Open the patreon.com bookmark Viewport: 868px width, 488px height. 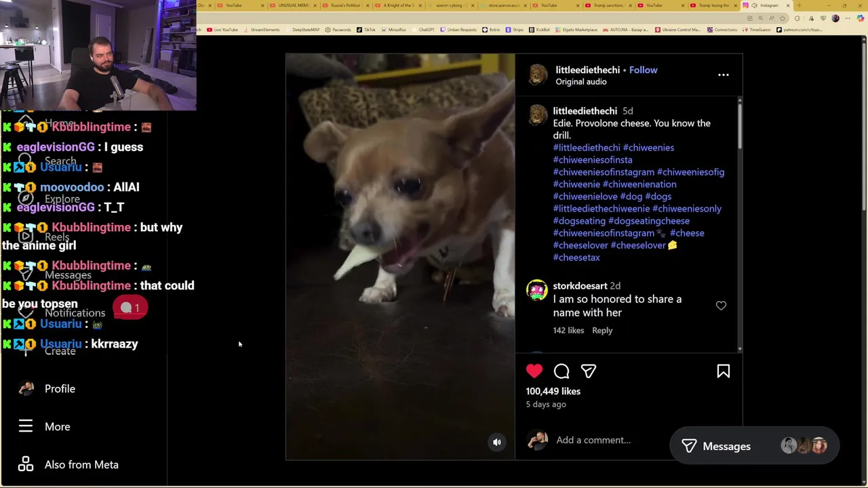tap(800, 30)
